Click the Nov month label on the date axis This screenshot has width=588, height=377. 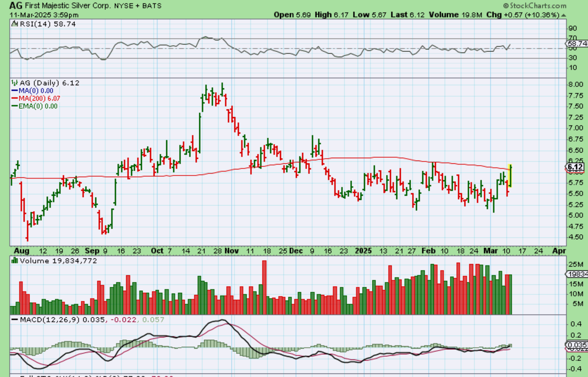[x=232, y=251]
